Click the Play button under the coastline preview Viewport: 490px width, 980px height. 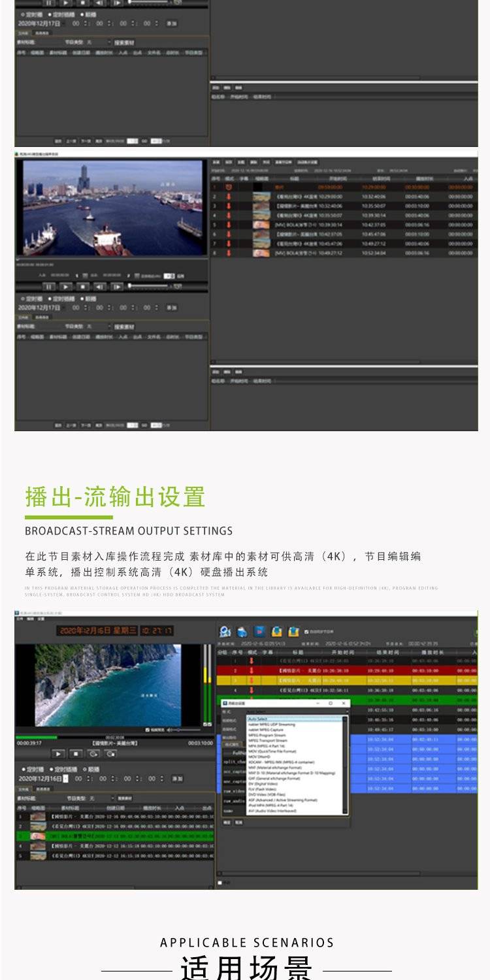[58, 753]
